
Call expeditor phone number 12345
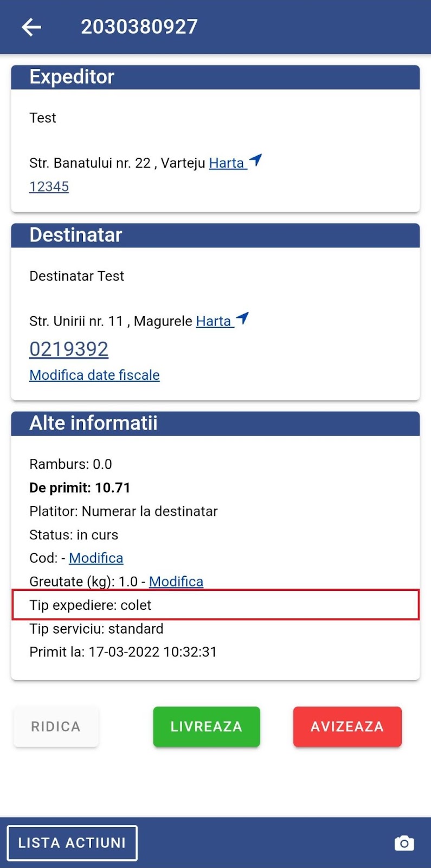tap(49, 187)
